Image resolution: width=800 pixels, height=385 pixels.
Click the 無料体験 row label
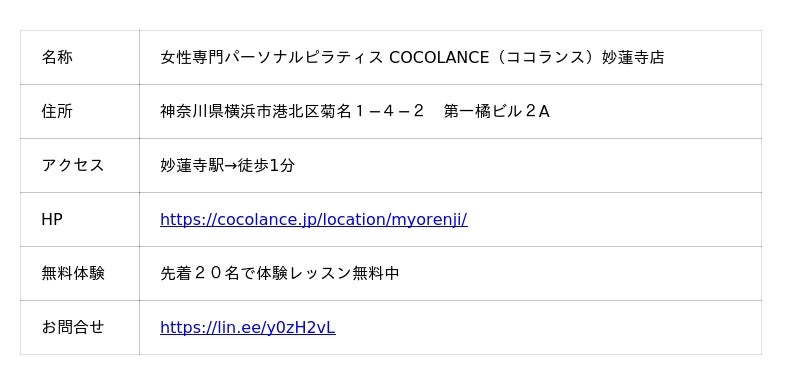tap(73, 273)
